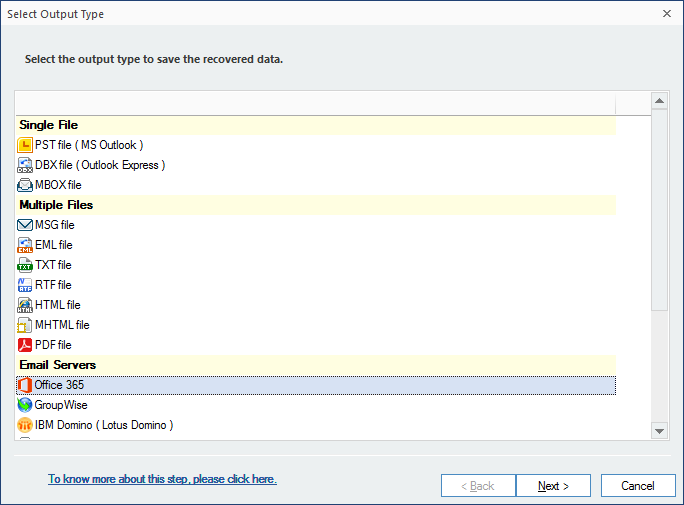Choose PDF file entry

click(316, 345)
